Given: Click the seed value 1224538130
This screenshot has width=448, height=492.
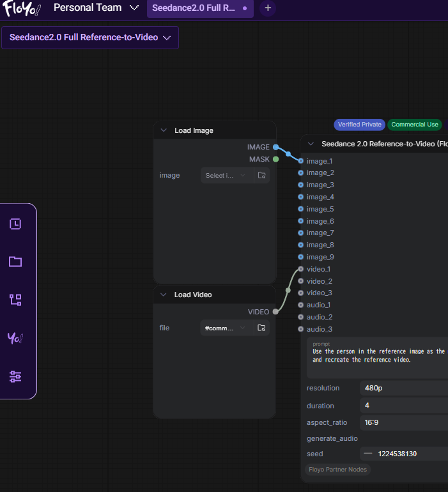Looking at the screenshot, I should (397, 454).
